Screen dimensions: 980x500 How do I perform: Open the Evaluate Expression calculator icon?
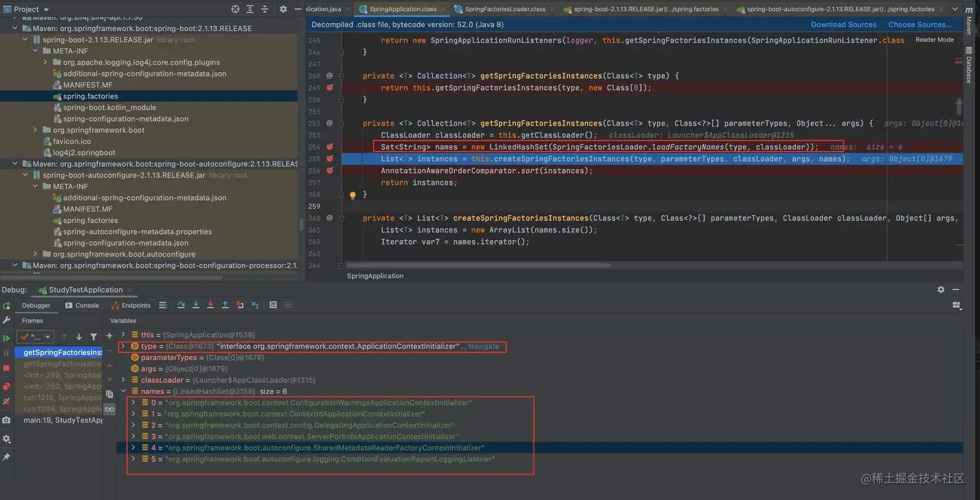273,305
